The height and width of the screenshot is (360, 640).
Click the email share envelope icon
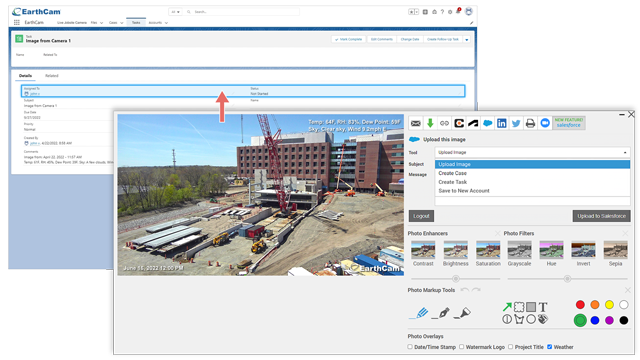(416, 123)
